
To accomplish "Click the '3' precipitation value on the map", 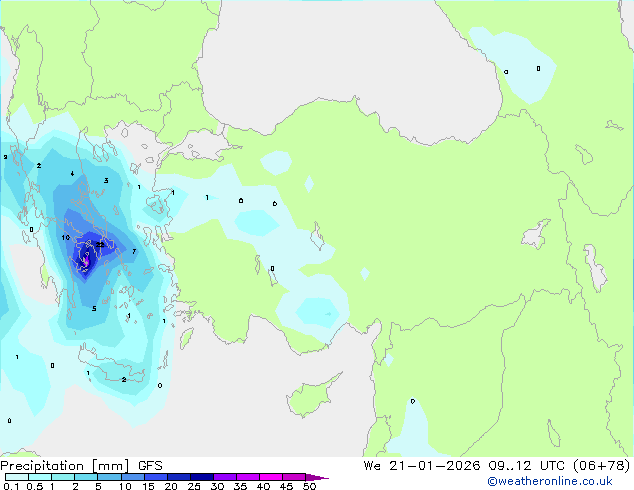I will point(106,181).
